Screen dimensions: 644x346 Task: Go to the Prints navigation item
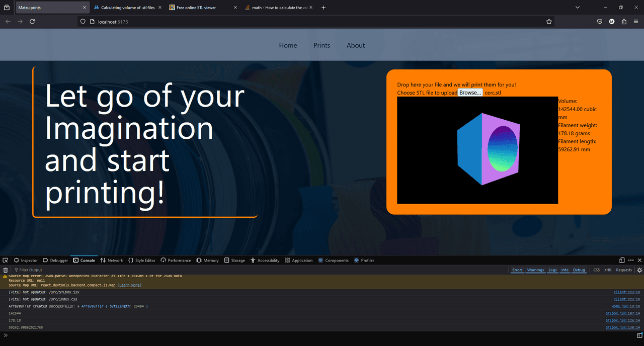[321, 45]
